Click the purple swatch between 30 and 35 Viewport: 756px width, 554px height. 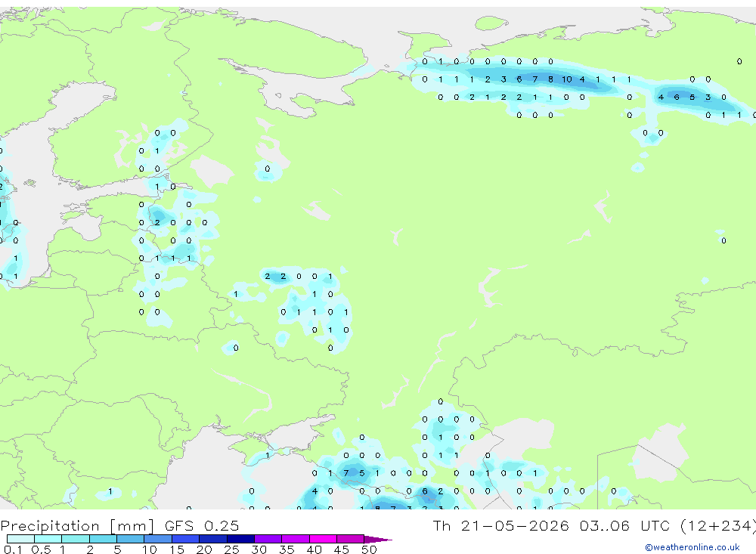tap(268, 539)
